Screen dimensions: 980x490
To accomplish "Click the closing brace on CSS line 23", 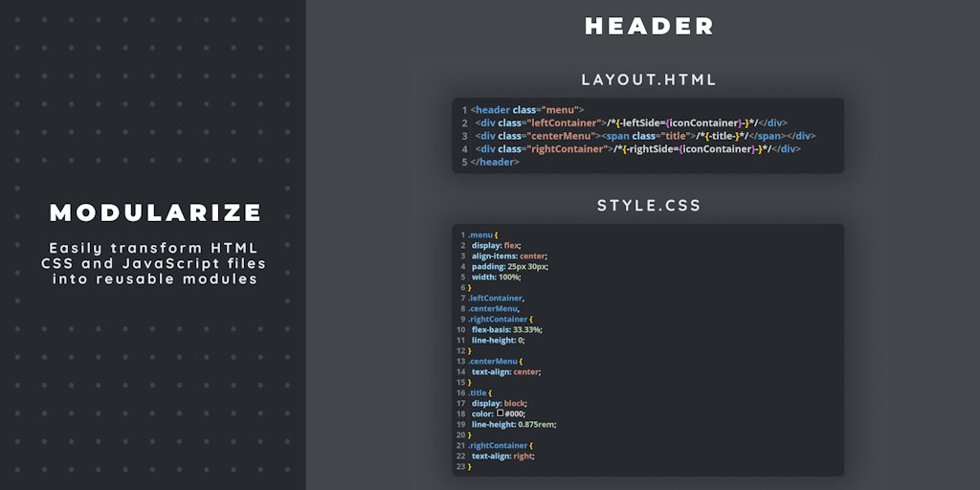I will pos(470,466).
